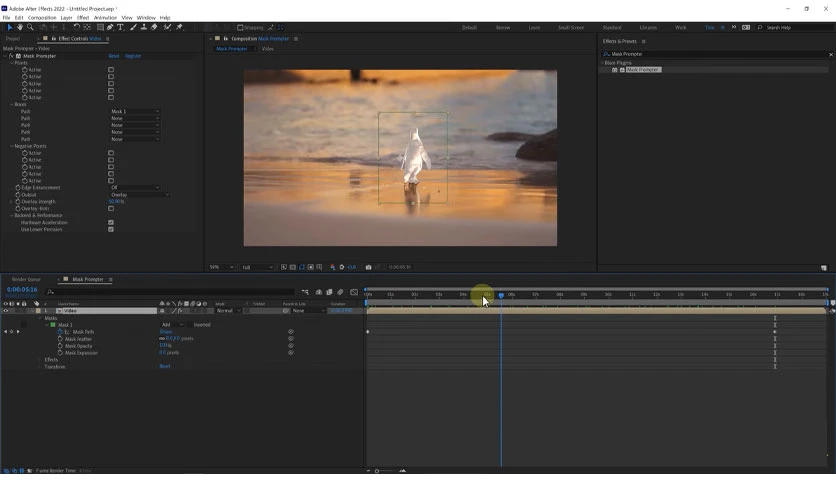Open the Edge Enhancement dropdown set to Off
The width and height of the screenshot is (836, 484).
pos(135,188)
